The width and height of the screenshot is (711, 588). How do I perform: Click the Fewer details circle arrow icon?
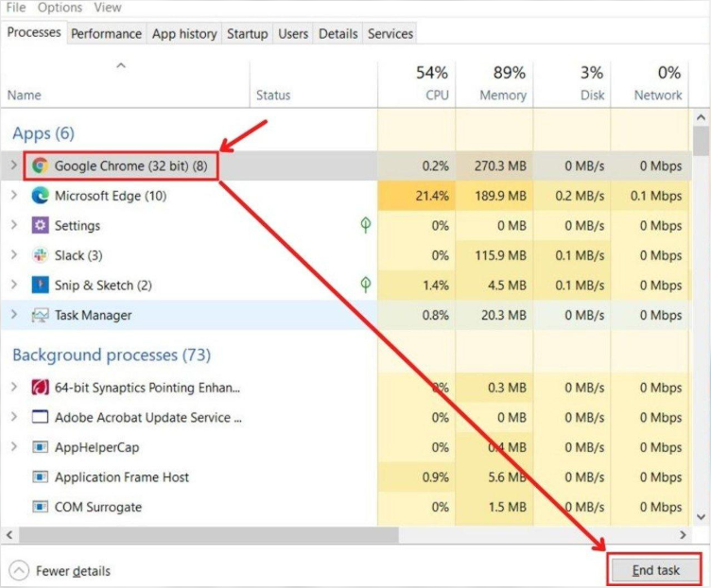coord(19,571)
